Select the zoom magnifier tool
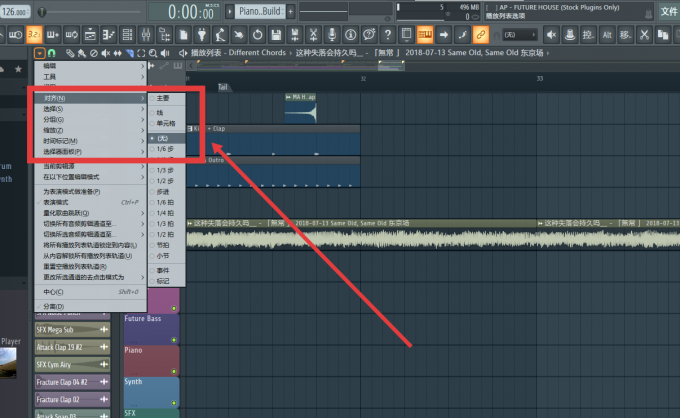680x418 pixels. pos(153,53)
